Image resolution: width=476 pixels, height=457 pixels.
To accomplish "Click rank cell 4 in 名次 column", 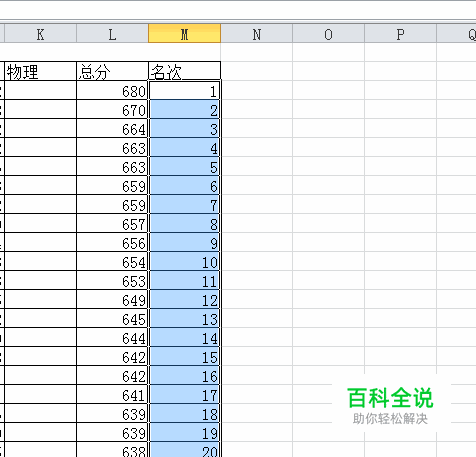I will (184, 147).
